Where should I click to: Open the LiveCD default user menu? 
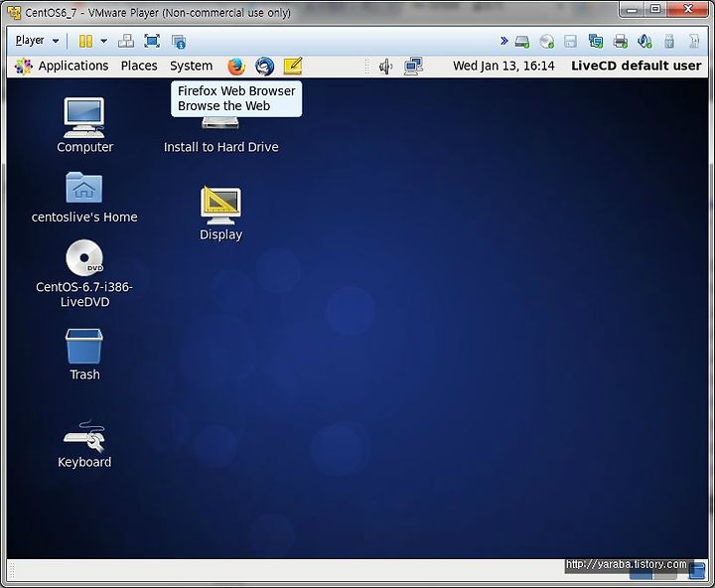point(637,66)
